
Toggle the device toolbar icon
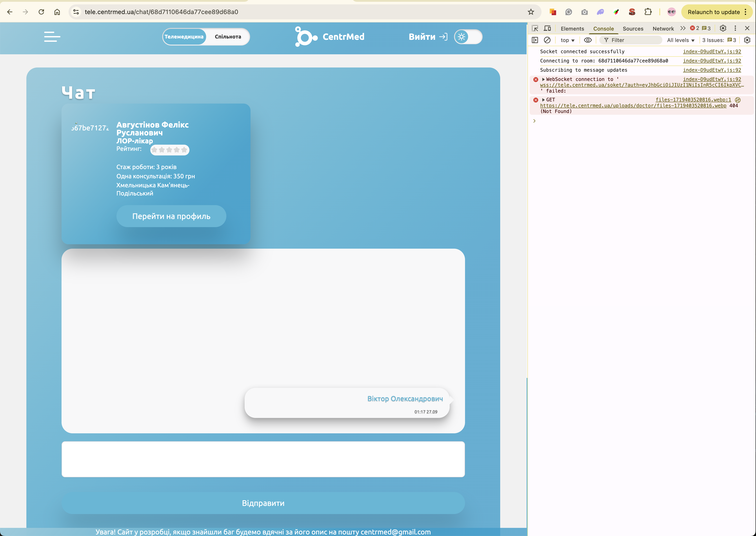click(547, 28)
